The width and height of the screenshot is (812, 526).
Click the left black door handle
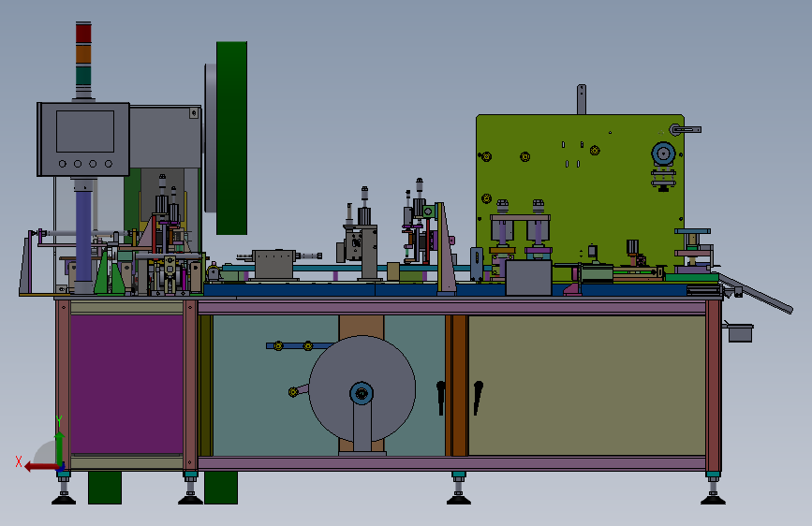(441, 398)
